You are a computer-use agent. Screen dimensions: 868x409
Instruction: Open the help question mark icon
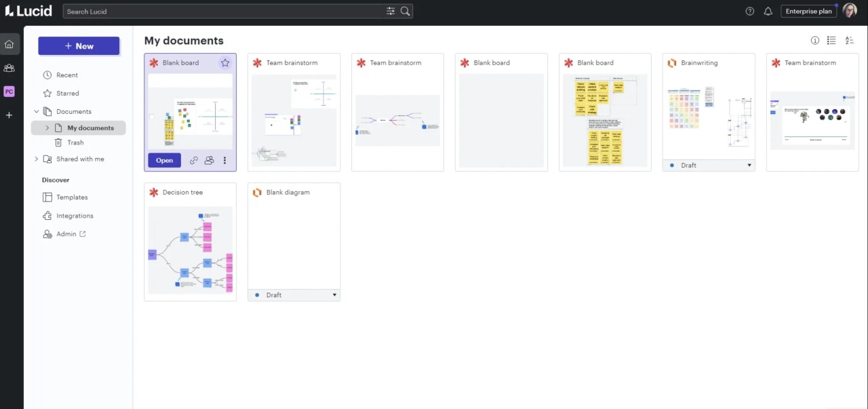point(749,12)
